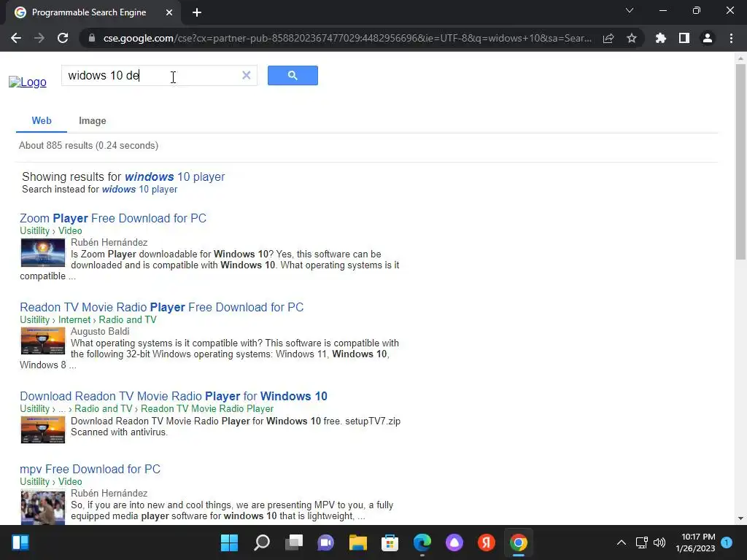View site info via padlock icon
Image resolution: width=747 pixels, height=560 pixels.
click(92, 38)
